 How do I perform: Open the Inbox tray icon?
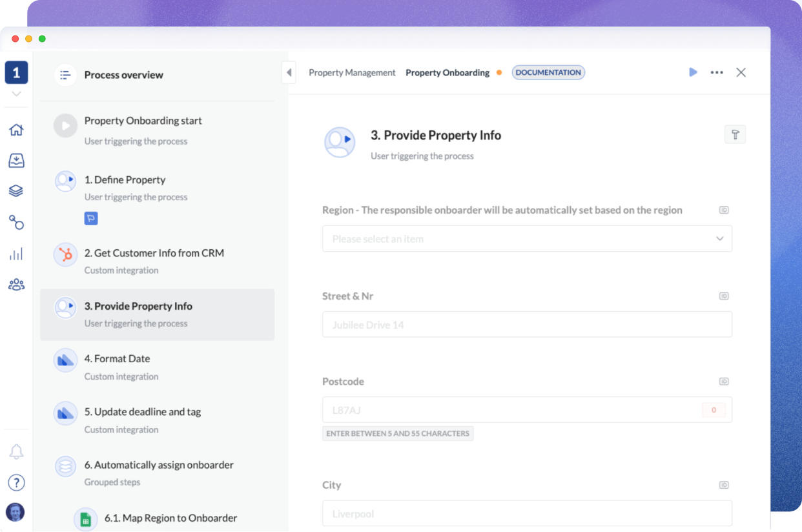click(16, 160)
